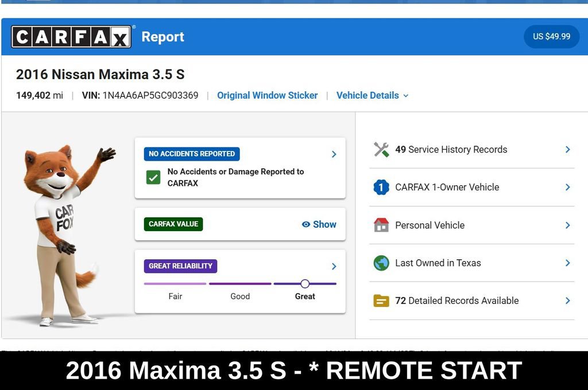Open the Great Reliability chevron
This screenshot has height=390, width=588.
[x=334, y=266]
